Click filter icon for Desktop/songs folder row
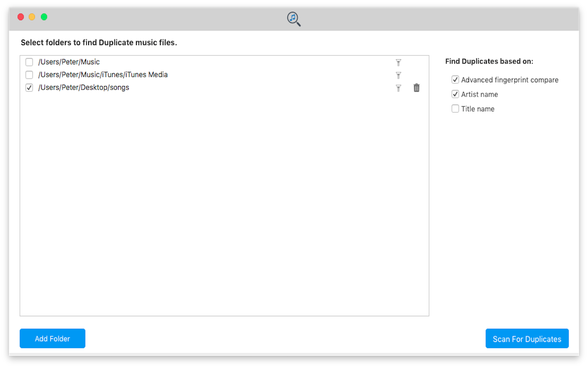 [x=398, y=88]
